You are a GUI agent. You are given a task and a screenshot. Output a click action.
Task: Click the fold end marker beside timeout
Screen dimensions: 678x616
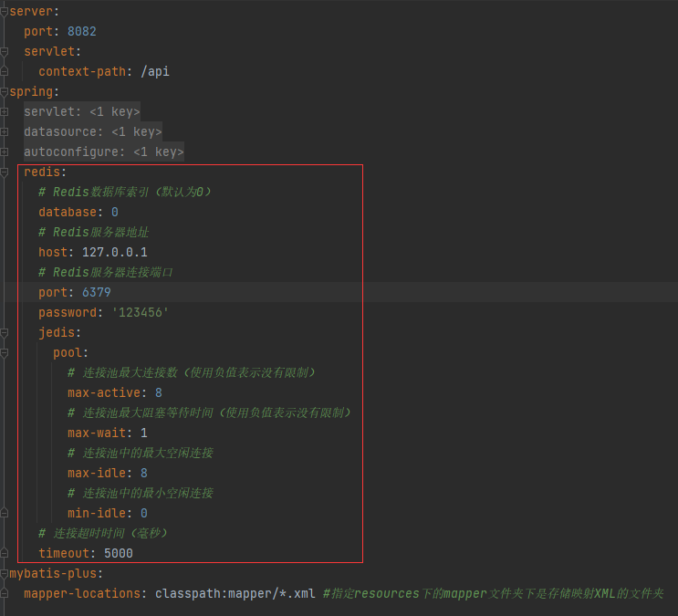click(4, 553)
